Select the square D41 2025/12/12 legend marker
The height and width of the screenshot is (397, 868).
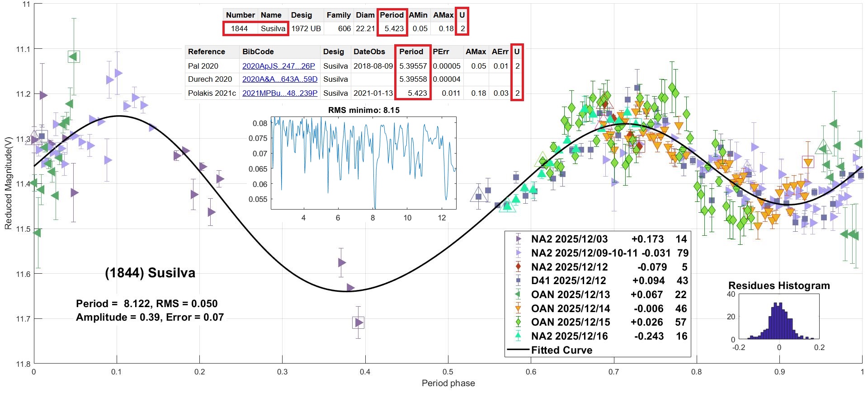click(519, 280)
